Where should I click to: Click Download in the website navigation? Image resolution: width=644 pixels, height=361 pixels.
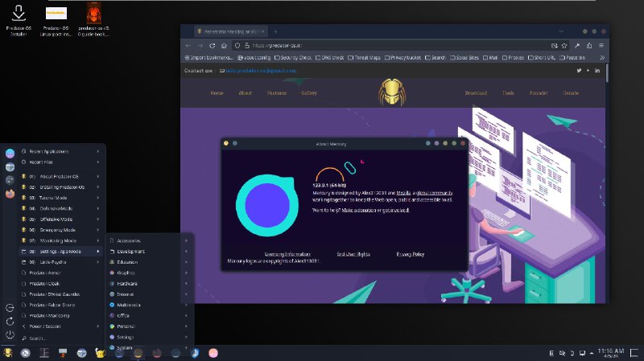(476, 93)
